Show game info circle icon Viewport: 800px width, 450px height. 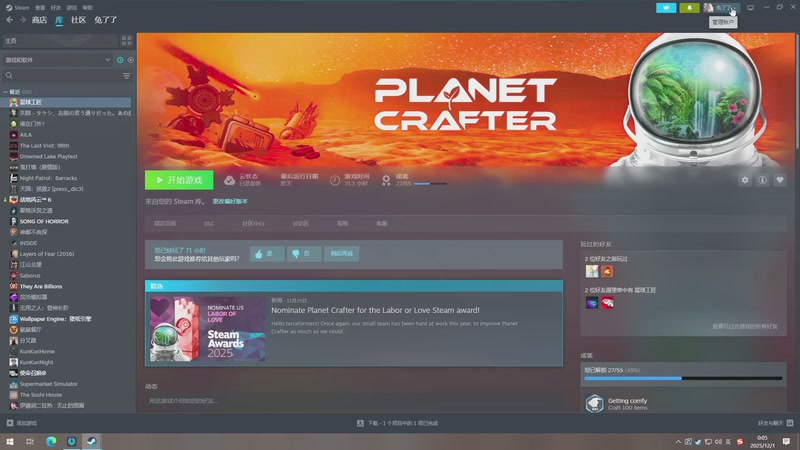click(x=762, y=180)
